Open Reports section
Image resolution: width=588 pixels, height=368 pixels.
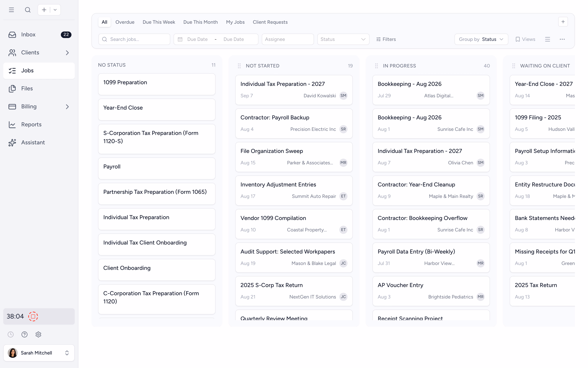[x=39, y=125]
